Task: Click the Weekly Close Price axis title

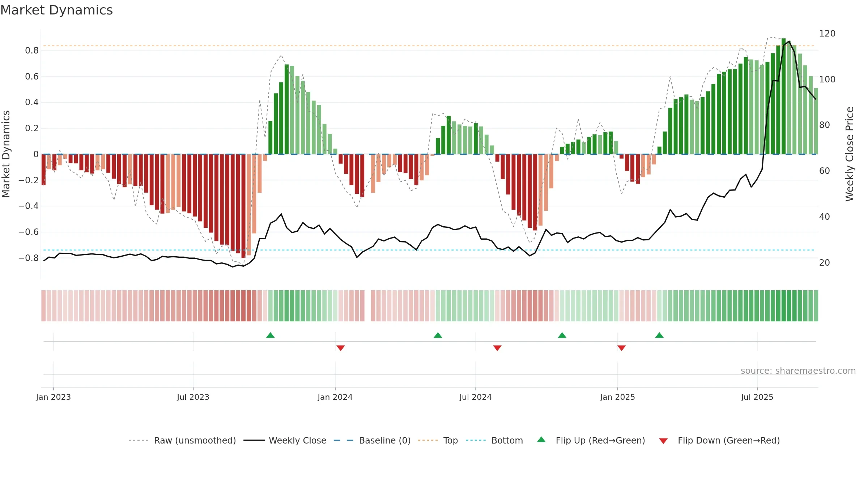Action: point(849,154)
